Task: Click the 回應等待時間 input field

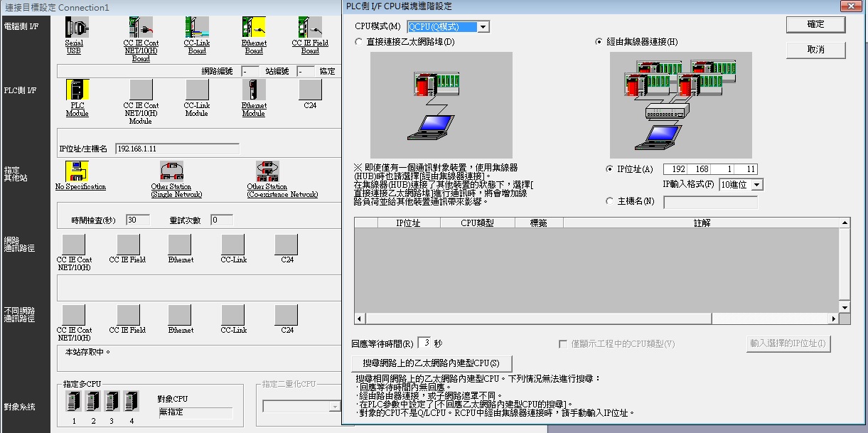Action: pos(424,343)
